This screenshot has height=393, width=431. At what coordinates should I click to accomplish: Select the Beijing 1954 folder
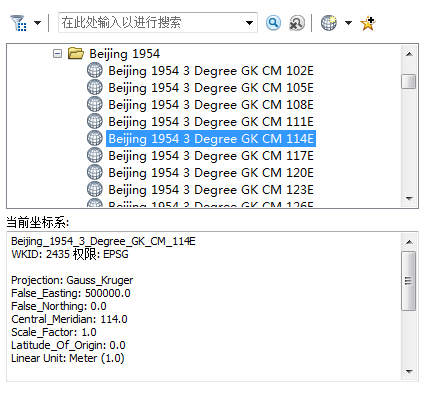pyautogui.click(x=124, y=54)
